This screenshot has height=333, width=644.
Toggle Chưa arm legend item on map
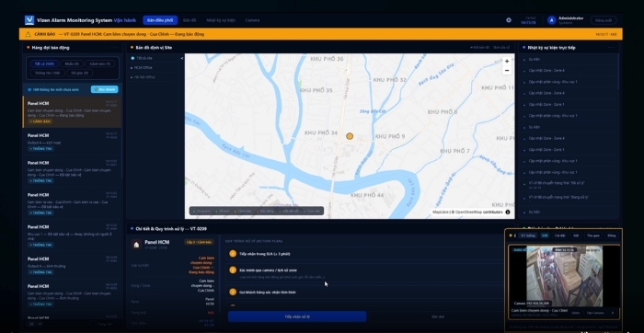point(201,211)
